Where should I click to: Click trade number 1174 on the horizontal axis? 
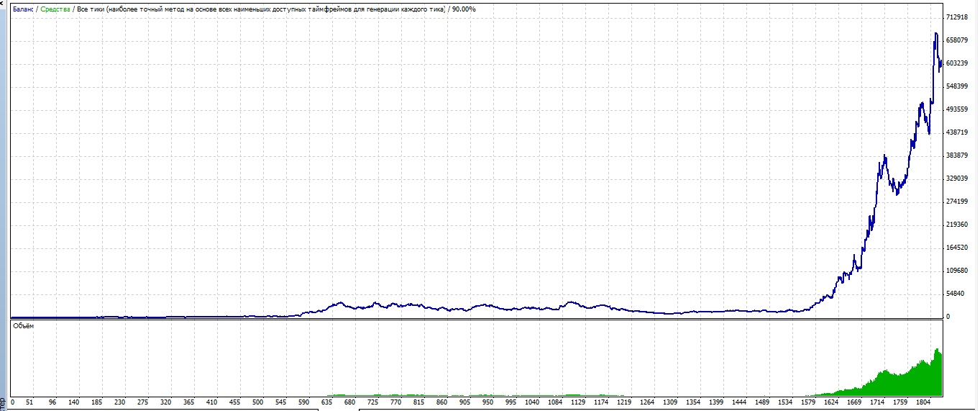602,403
